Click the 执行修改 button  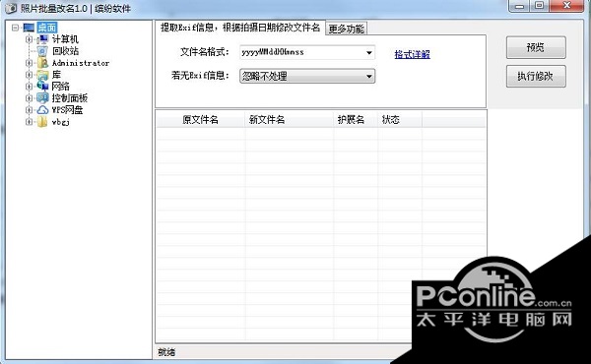pos(536,77)
